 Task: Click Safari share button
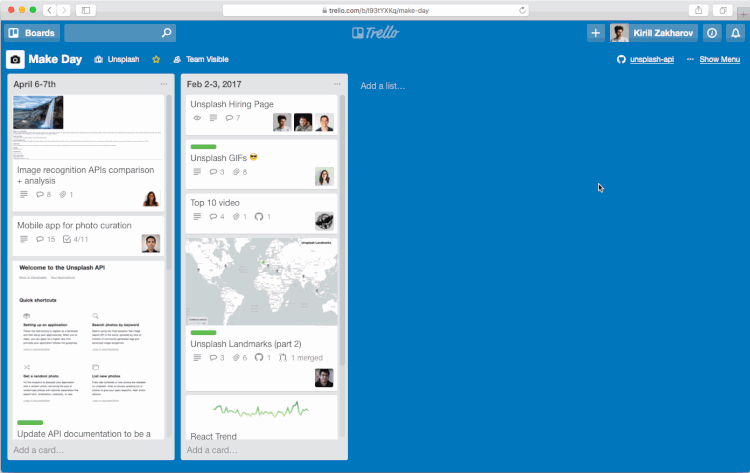(x=698, y=10)
